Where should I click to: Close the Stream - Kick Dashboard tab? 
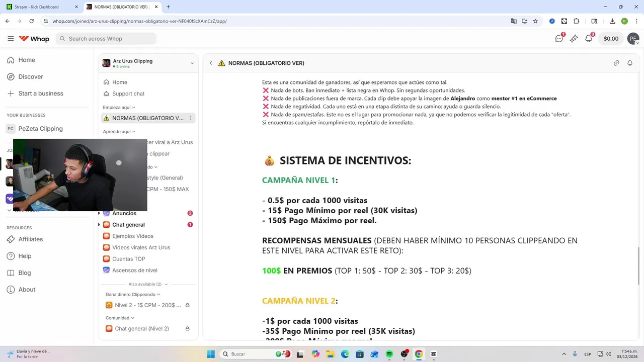tap(76, 7)
